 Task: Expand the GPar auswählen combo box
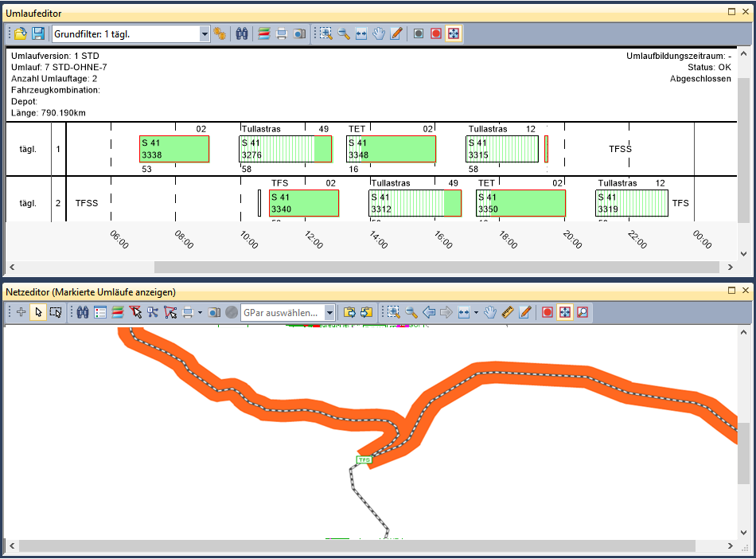pos(329,312)
